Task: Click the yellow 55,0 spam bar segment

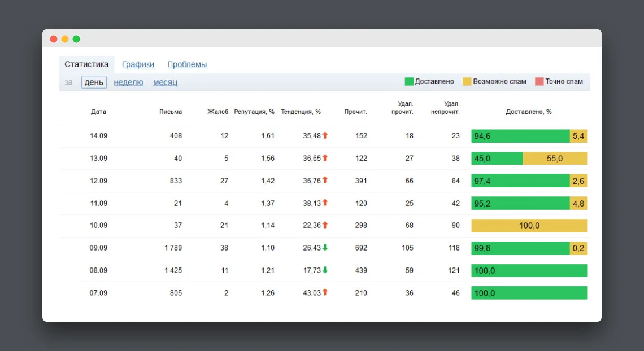Action: click(555, 159)
